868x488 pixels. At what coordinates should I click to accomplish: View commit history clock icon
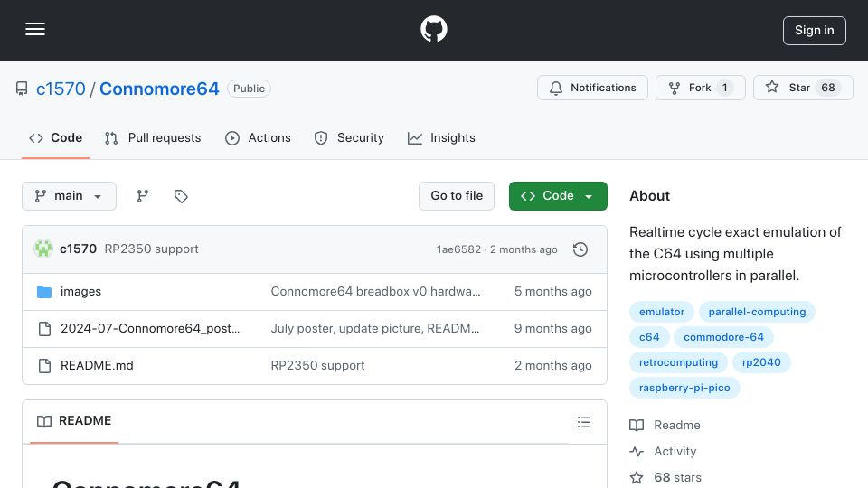(580, 249)
